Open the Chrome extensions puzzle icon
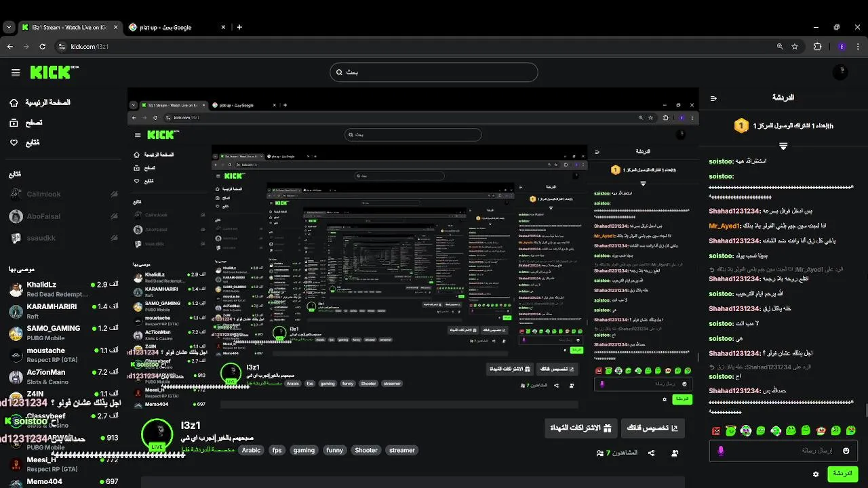The width and height of the screenshot is (868, 488). point(817,46)
